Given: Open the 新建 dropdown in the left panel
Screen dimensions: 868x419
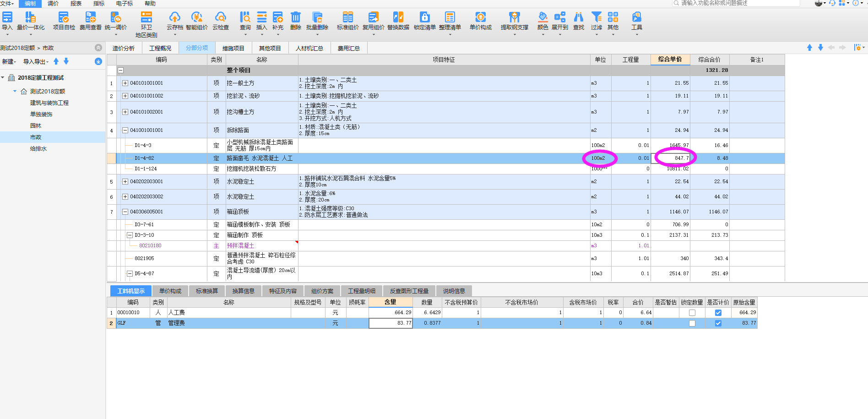Looking at the screenshot, I should pyautogui.click(x=9, y=61).
